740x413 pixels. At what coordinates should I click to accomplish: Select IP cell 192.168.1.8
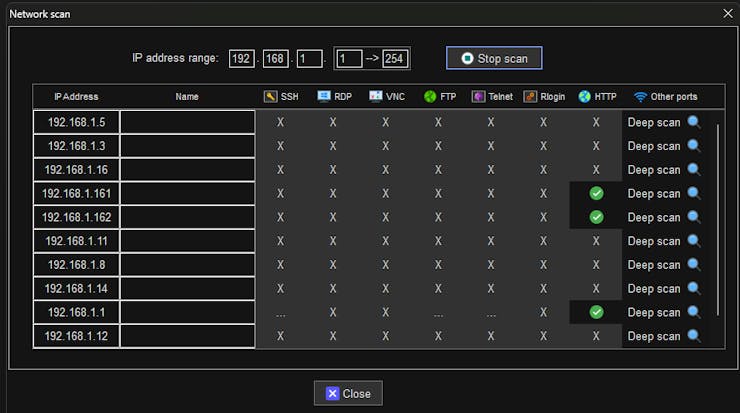tap(76, 265)
